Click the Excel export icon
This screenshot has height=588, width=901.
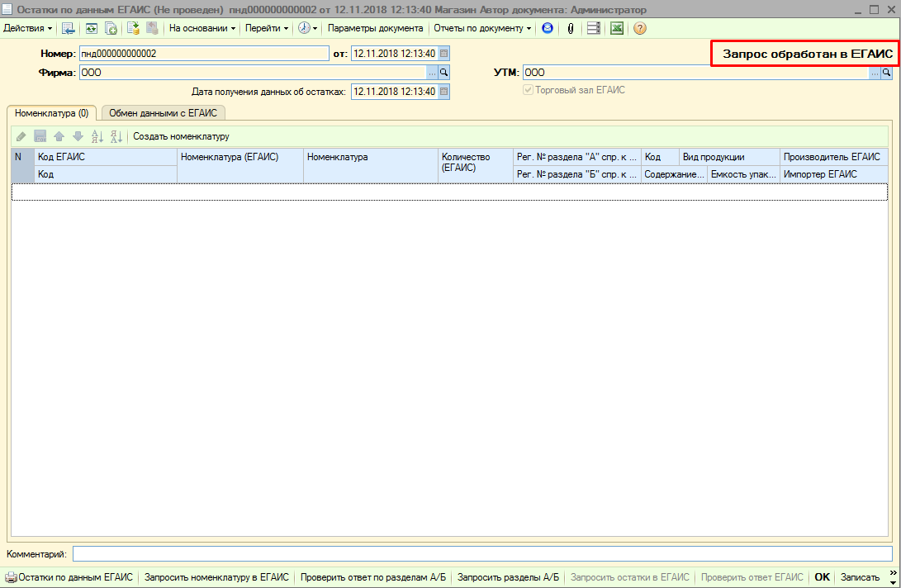point(617,28)
